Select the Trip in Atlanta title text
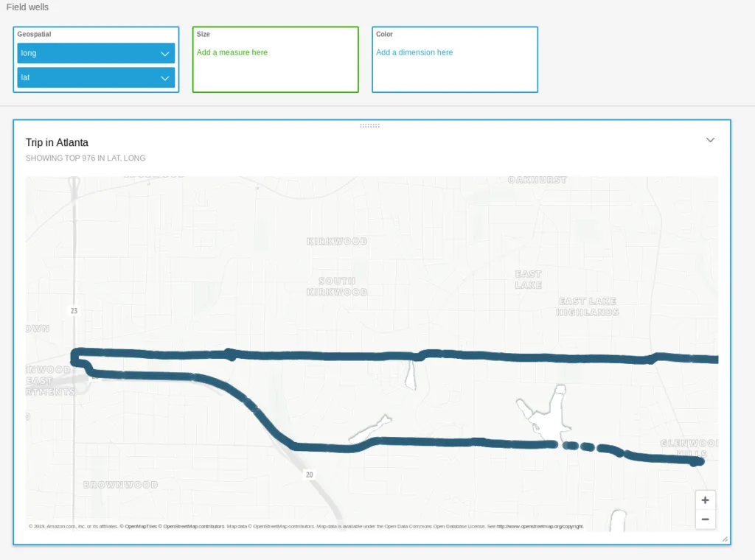Viewport: 755px width, 560px height. pos(57,142)
